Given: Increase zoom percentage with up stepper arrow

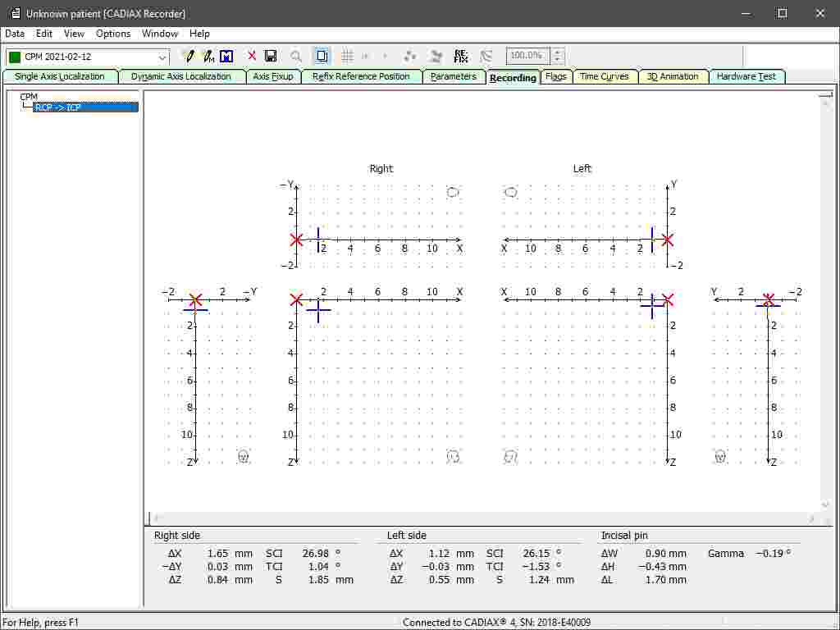Looking at the screenshot, I should [x=558, y=52].
